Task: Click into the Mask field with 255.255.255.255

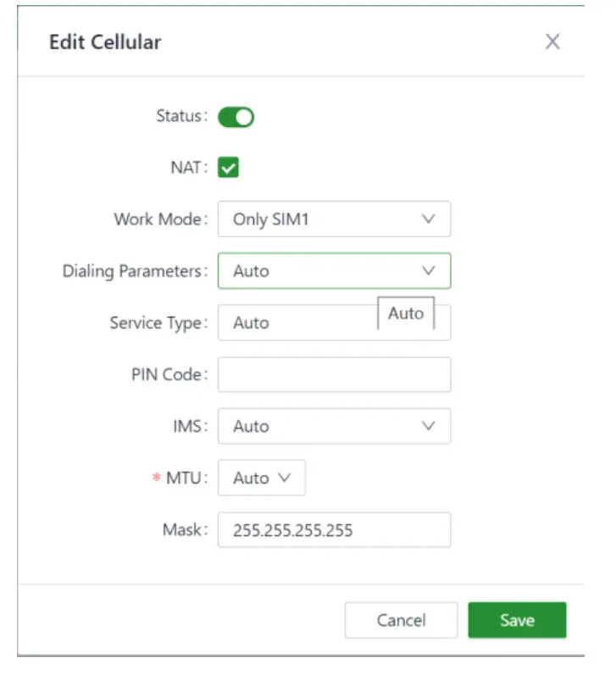Action: (x=333, y=530)
